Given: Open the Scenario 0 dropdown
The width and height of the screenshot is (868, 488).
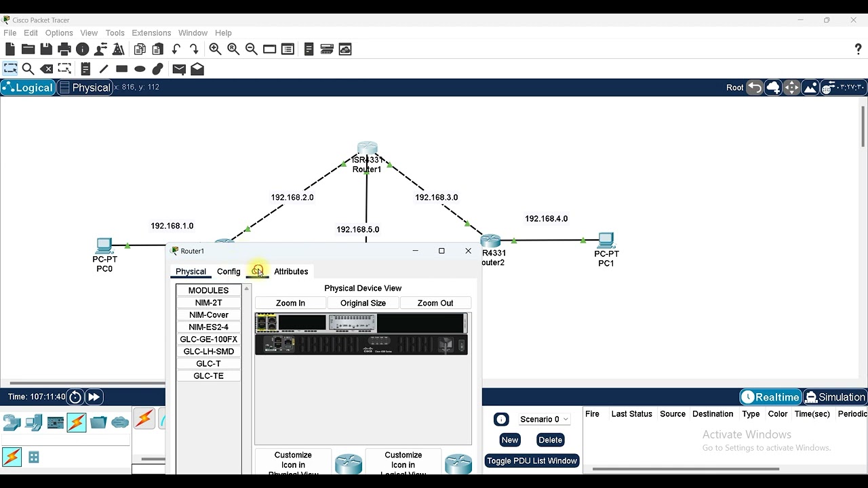Looking at the screenshot, I should pos(545,419).
